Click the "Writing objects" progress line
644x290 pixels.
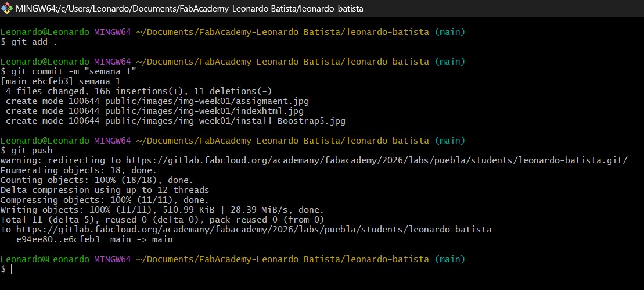click(162, 209)
